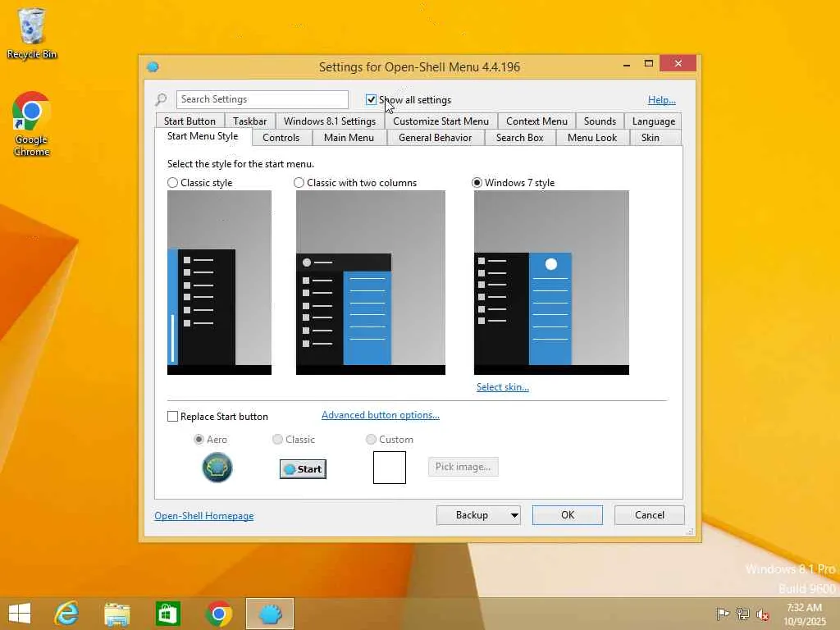Switch to the Controls tab

pyautogui.click(x=281, y=138)
